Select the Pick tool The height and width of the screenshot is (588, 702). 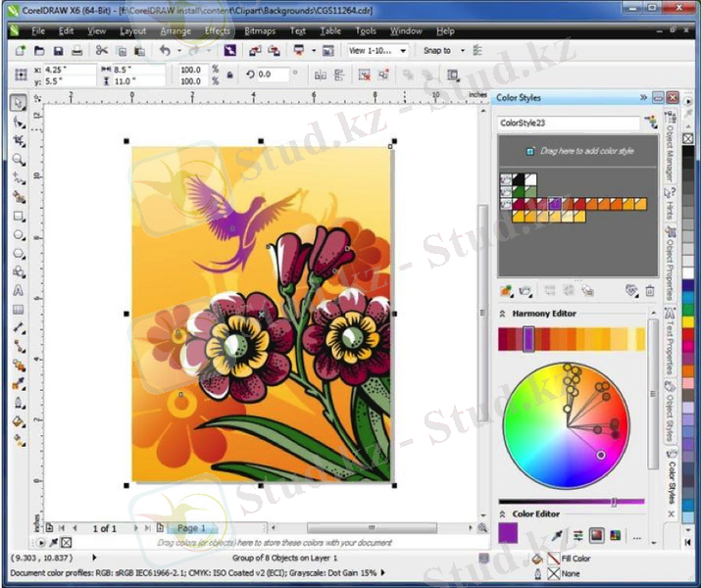[x=18, y=103]
